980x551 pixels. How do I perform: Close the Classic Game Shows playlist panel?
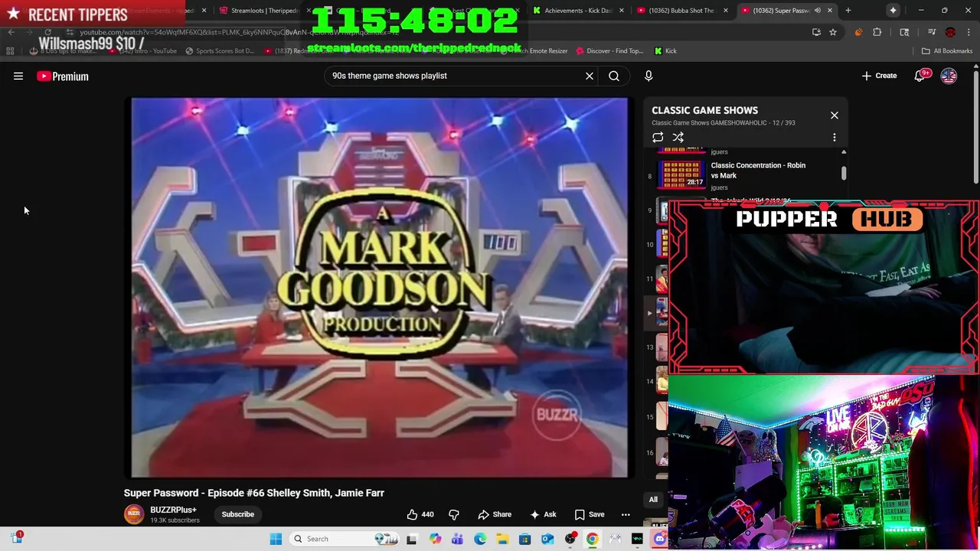(835, 116)
